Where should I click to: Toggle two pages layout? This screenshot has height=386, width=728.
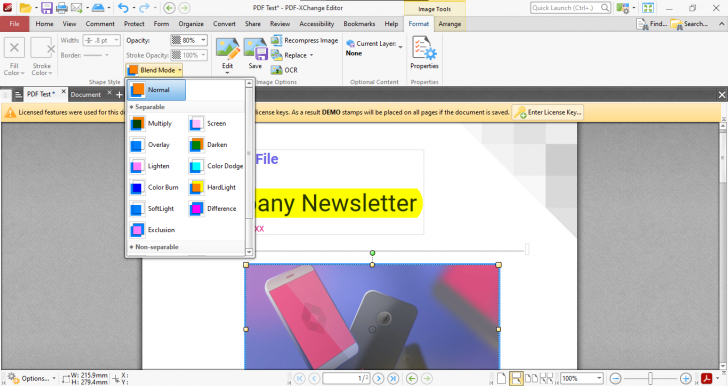click(x=531, y=379)
